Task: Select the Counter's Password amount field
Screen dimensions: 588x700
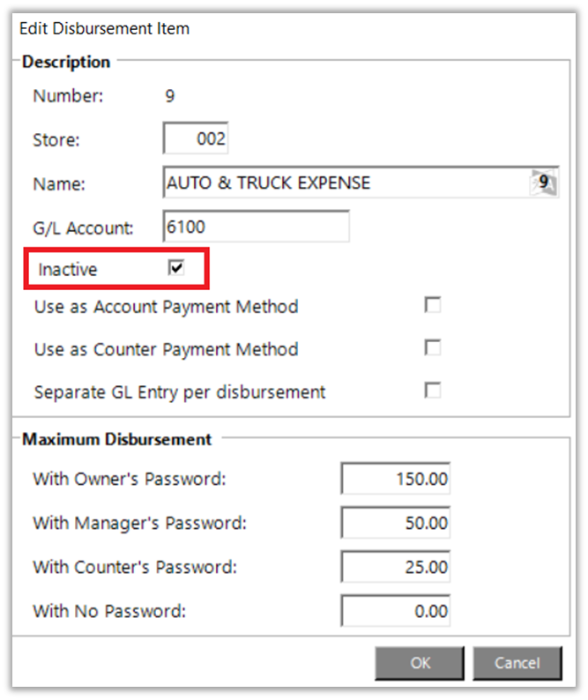Action: [x=395, y=566]
